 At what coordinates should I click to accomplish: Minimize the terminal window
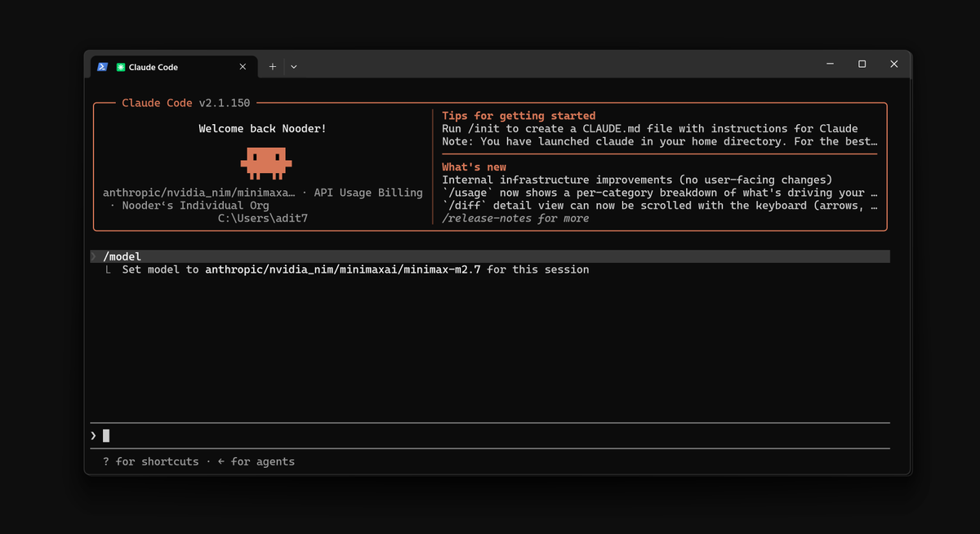pyautogui.click(x=830, y=64)
